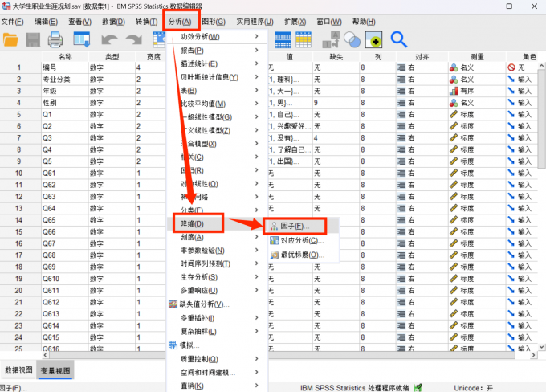546x392 pixels.
Task: Click the undo arrow icon
Action: pos(109,39)
